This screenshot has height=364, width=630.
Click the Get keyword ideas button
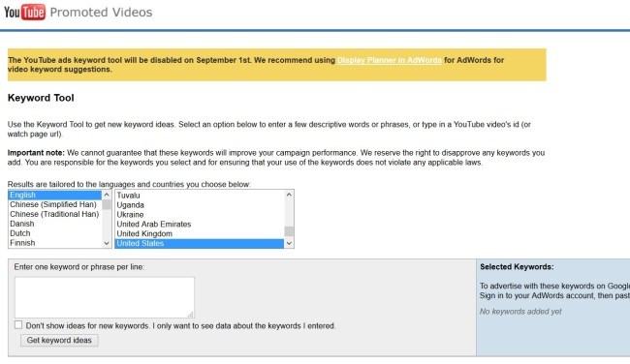[x=59, y=341]
